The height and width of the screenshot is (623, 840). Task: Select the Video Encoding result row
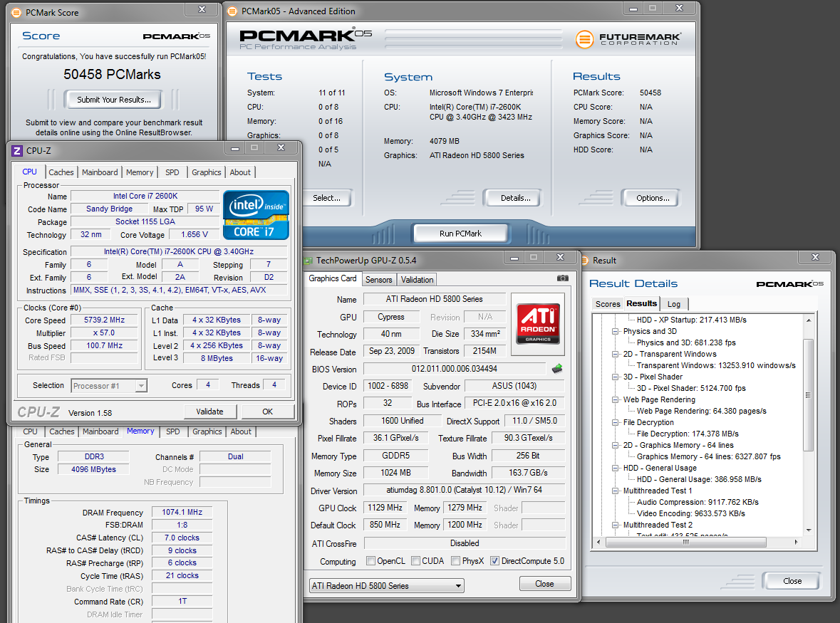(690, 513)
